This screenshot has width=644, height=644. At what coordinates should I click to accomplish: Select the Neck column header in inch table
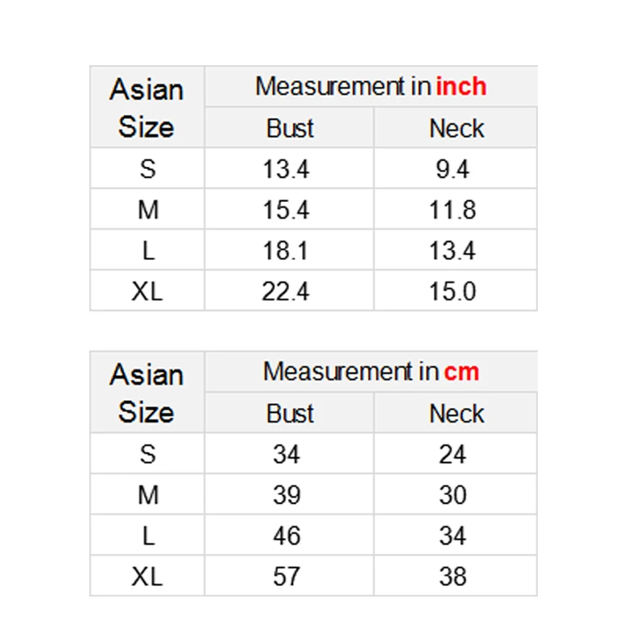click(x=456, y=128)
